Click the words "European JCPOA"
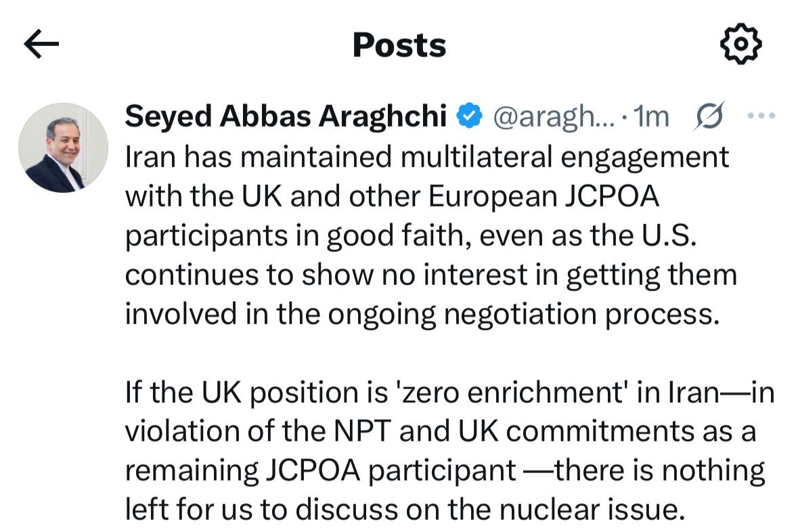This screenshot has width=798, height=532. (542, 196)
